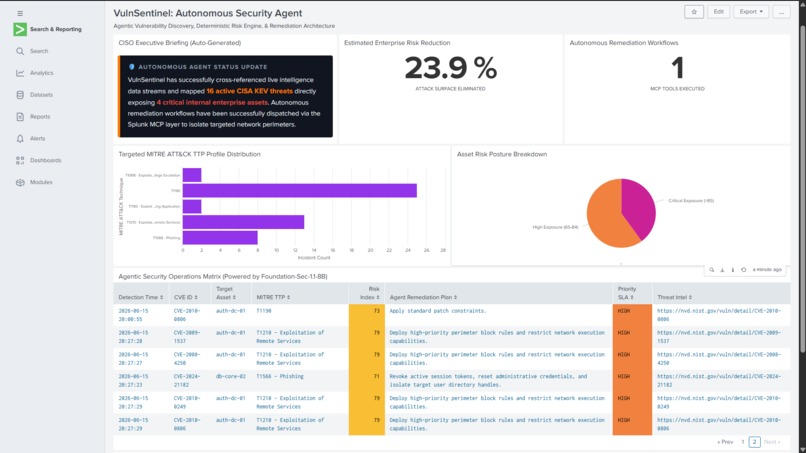The width and height of the screenshot is (806, 453).
Task: Refresh the Operations Matrix panel
Action: [743, 269]
